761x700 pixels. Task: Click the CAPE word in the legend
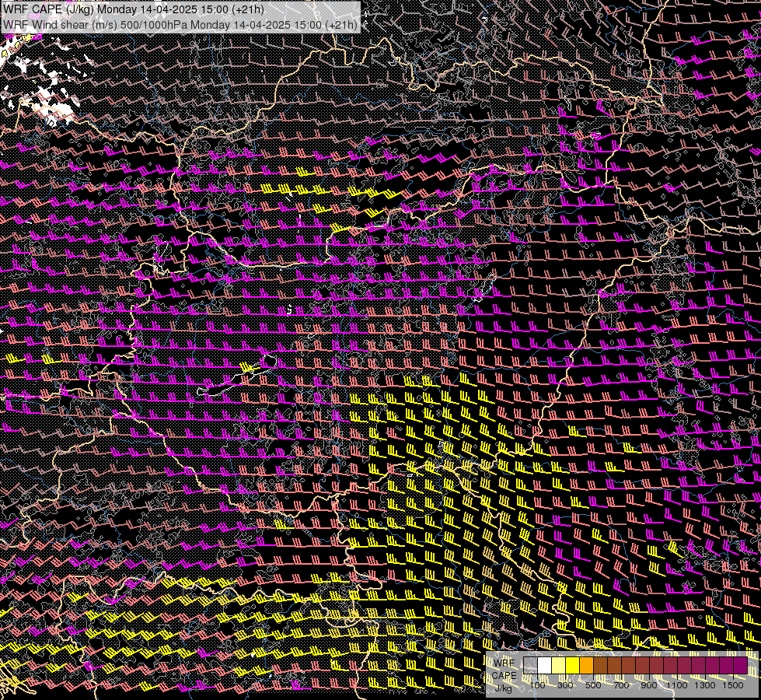[x=504, y=676]
